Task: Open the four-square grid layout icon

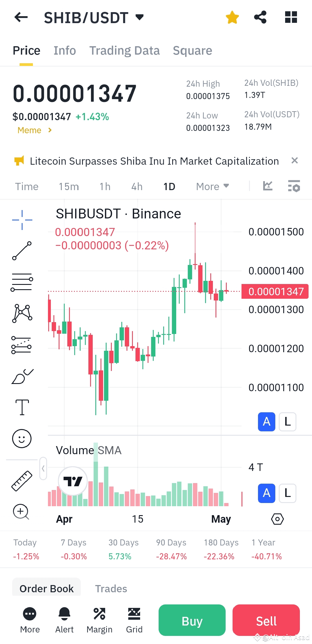Action: click(291, 17)
